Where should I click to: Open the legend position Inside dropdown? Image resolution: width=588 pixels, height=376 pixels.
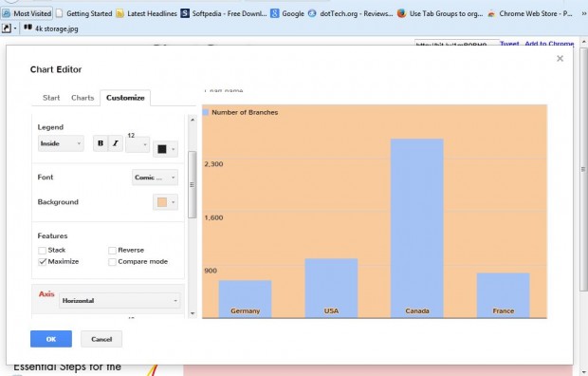61,143
